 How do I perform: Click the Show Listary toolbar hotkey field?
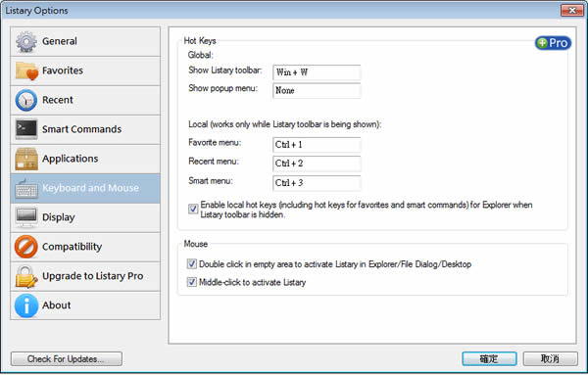coord(317,72)
